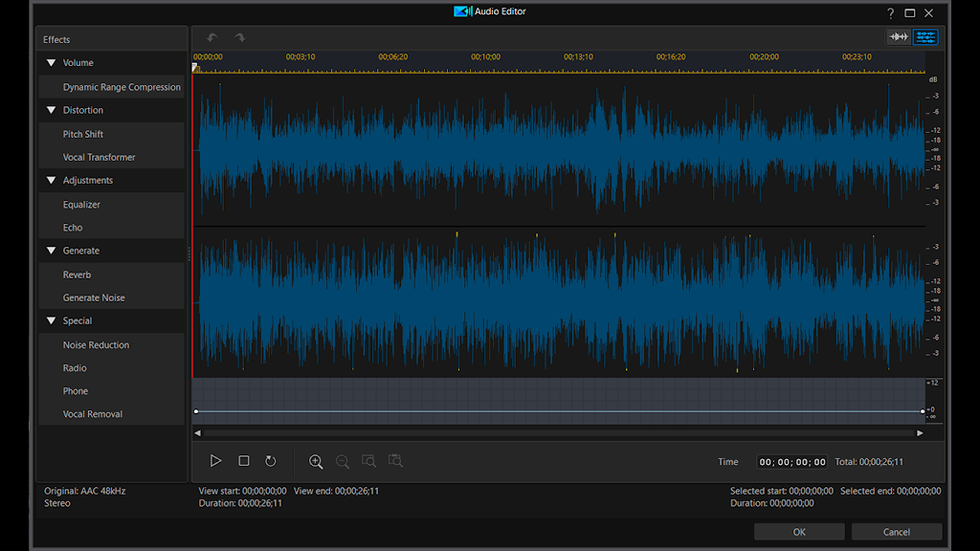Viewport: 980px width, 551px height.
Task: Zoom in on the waveform
Action: [x=316, y=461]
